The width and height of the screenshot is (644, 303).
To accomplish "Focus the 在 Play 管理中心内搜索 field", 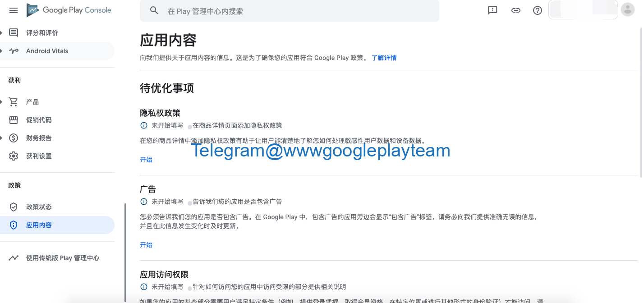I will coord(290,11).
